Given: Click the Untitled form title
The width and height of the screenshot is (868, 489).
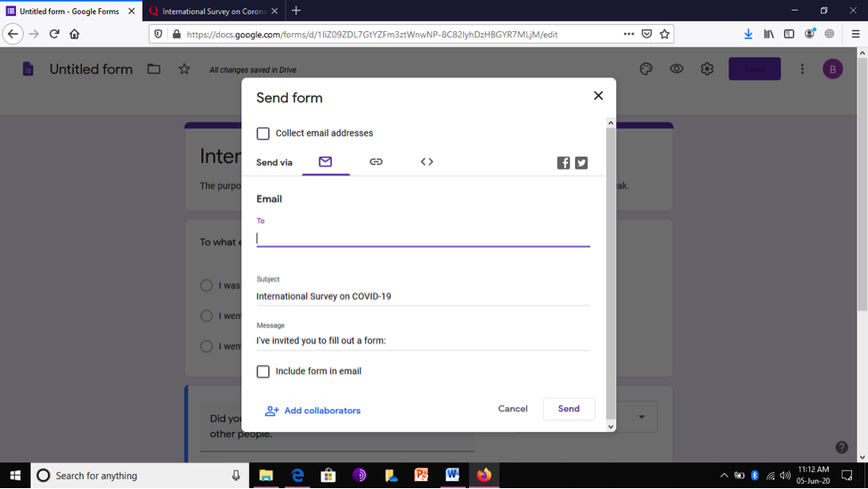Looking at the screenshot, I should (92, 69).
